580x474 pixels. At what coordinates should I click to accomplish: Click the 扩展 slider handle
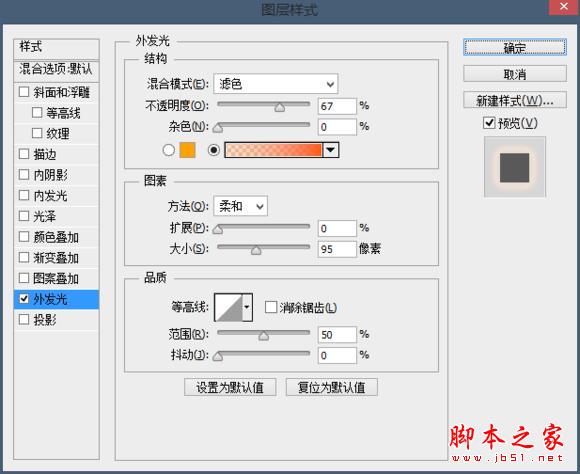click(x=218, y=229)
